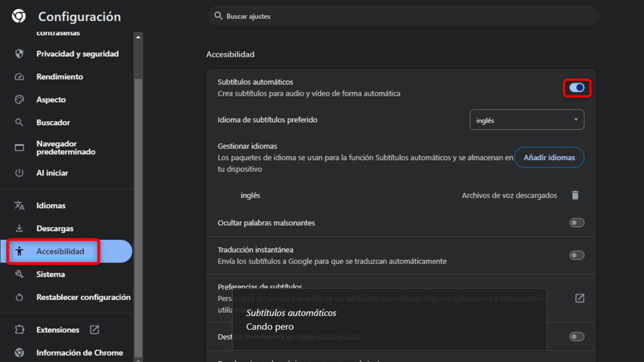
Task: Click the Rendimiento speedometer icon
Action: [20, 77]
